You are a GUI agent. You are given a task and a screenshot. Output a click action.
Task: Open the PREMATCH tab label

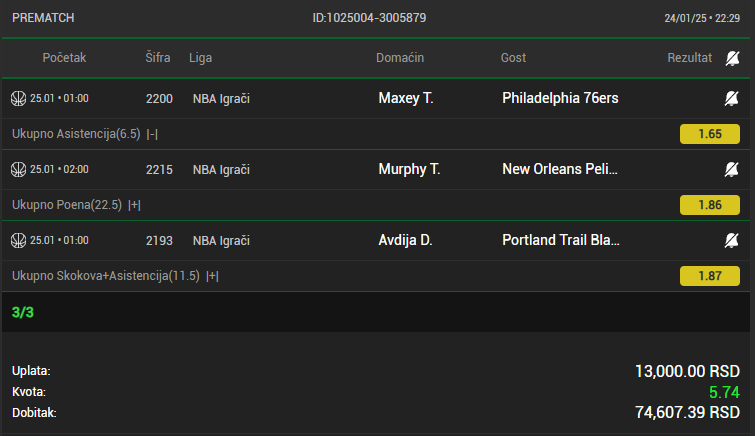(x=43, y=18)
